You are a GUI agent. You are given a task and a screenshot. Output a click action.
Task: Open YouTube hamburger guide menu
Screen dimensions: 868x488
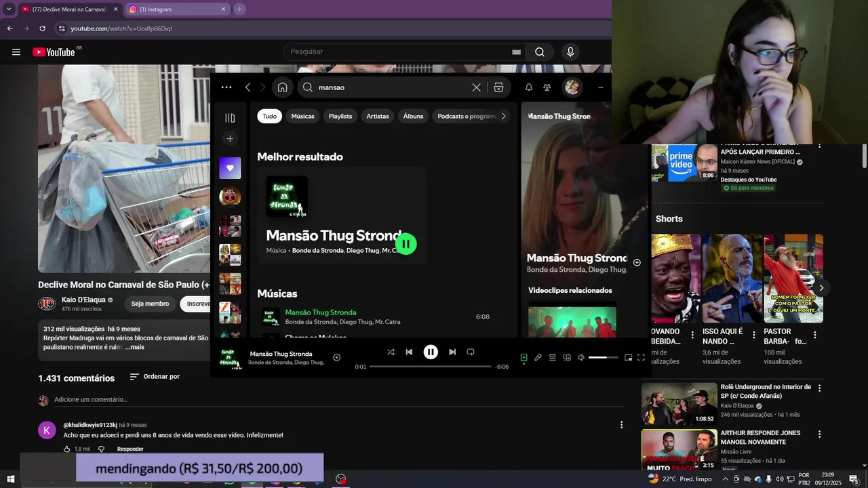pos(16,52)
